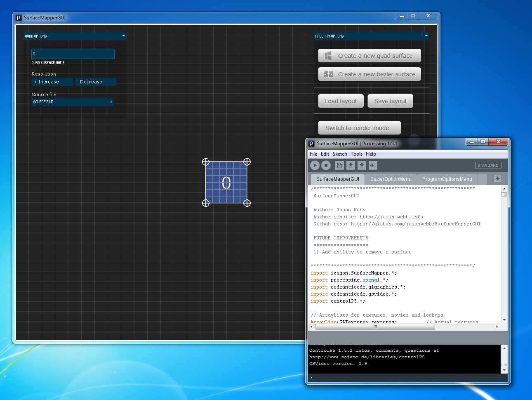The width and height of the screenshot is (532, 400).
Task: Create a new quad surface
Action: pos(370,56)
